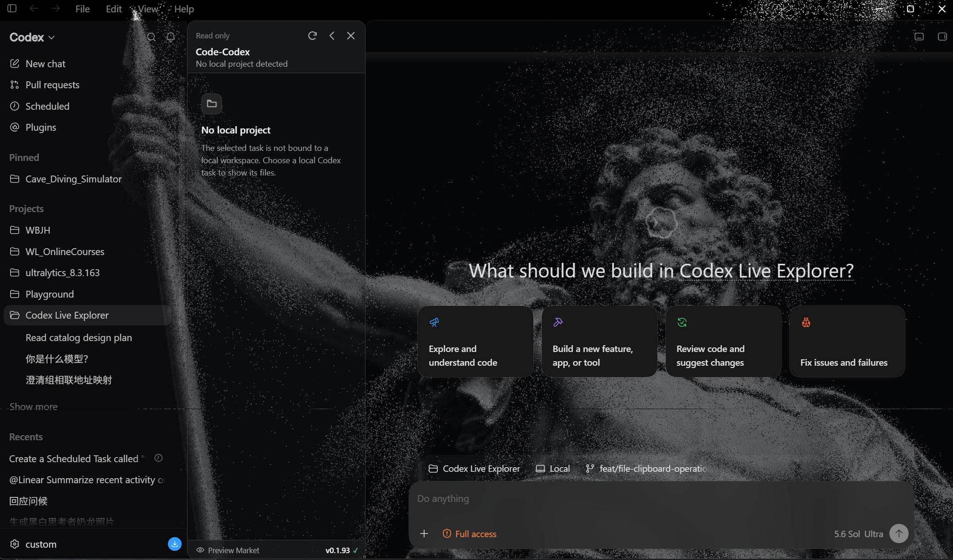Refresh the Code-Codex panel

tap(312, 36)
